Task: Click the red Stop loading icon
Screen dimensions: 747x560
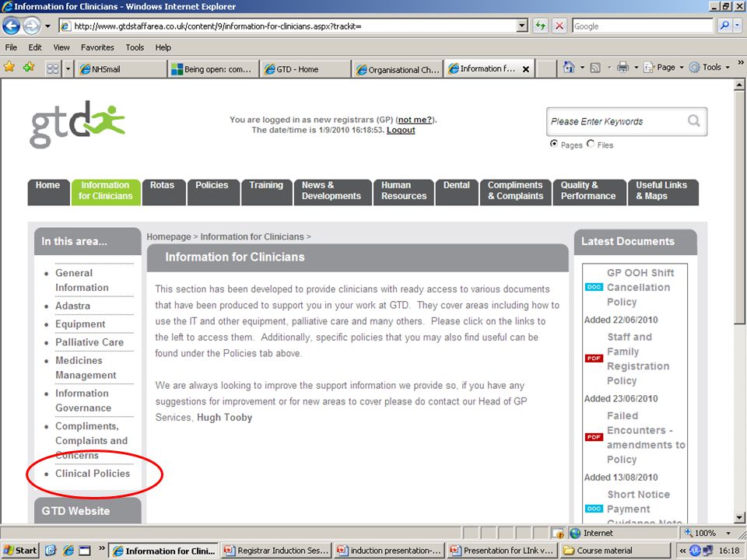Action: 559,26
